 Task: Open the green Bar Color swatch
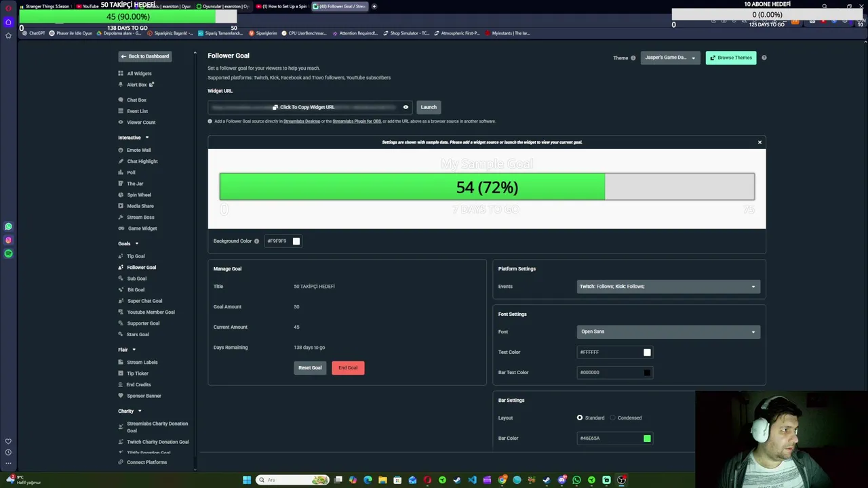click(647, 438)
